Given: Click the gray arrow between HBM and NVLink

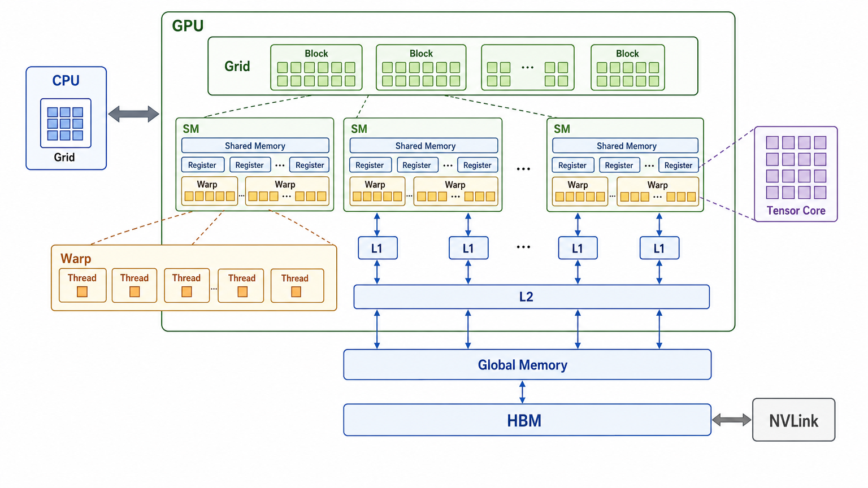Looking at the screenshot, I should (732, 420).
